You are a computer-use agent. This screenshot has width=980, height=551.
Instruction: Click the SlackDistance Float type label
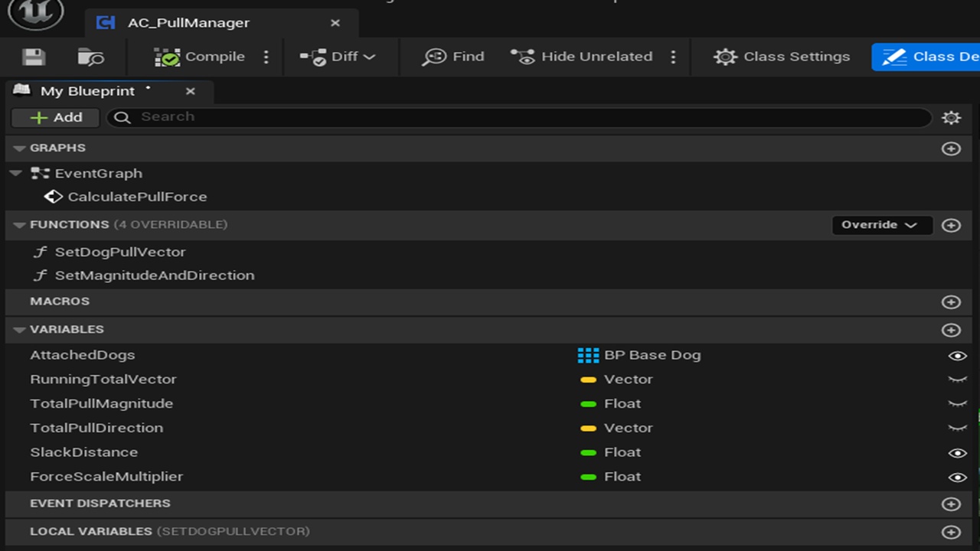click(x=622, y=453)
